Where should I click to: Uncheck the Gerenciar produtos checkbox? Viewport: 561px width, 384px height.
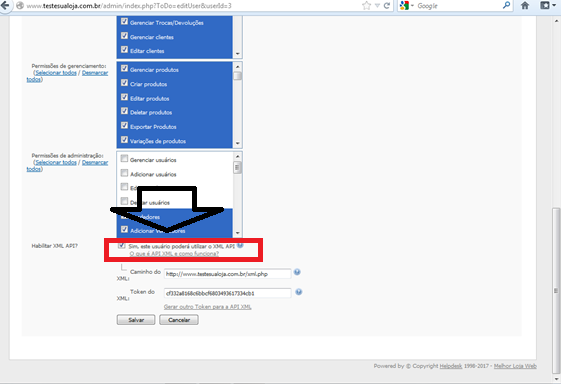124,68
